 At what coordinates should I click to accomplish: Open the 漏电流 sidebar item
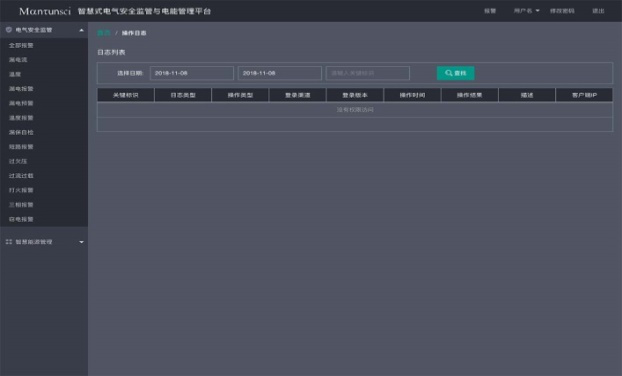[18, 60]
